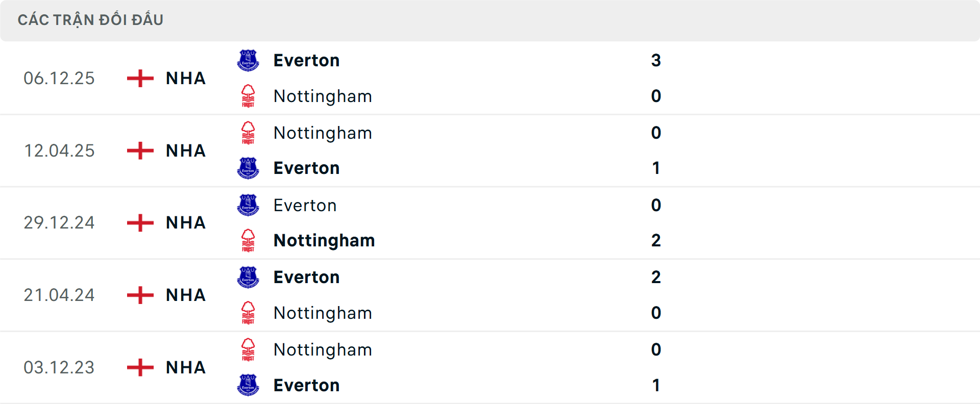Click the England flag icon for the 29.12.24 match
This screenshot has width=980, height=404.
pyautogui.click(x=139, y=222)
